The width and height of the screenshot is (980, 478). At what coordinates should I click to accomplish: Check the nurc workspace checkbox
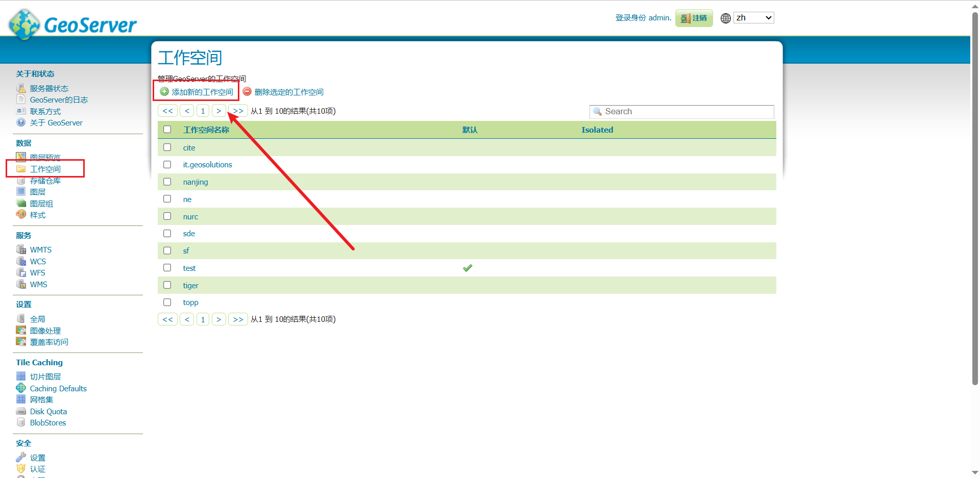pyautogui.click(x=167, y=216)
